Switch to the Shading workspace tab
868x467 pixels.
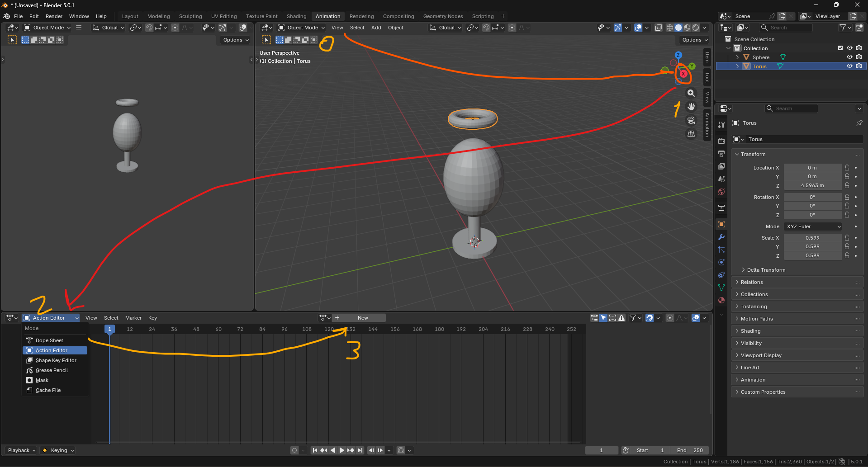click(x=296, y=16)
